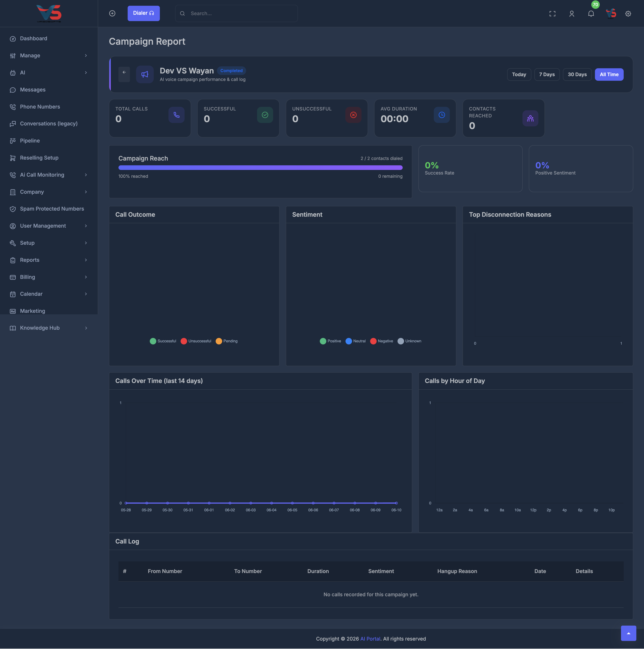Click the megaphone campaign icon
The width and height of the screenshot is (644, 649).
click(145, 74)
